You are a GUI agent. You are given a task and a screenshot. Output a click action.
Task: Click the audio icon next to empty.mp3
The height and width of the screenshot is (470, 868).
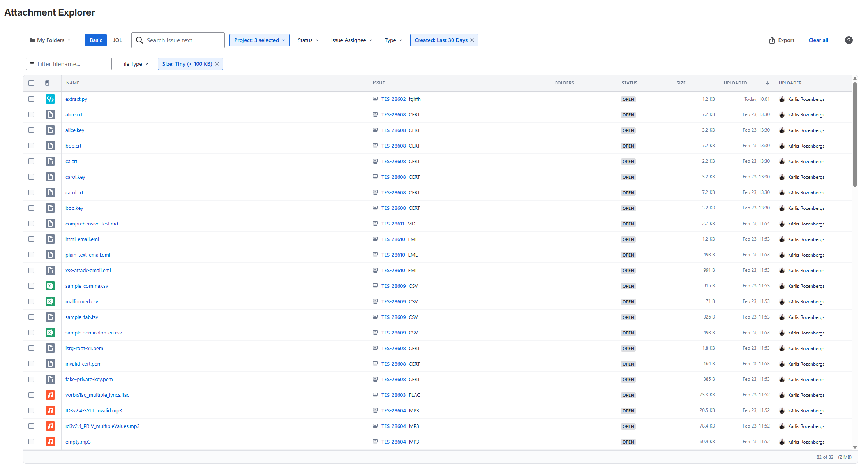click(x=50, y=442)
